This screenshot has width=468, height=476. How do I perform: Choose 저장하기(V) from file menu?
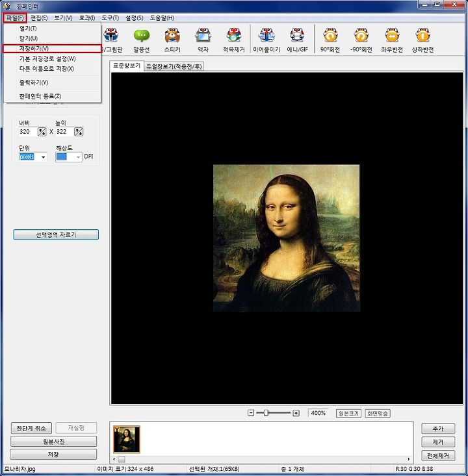[x=52, y=49]
